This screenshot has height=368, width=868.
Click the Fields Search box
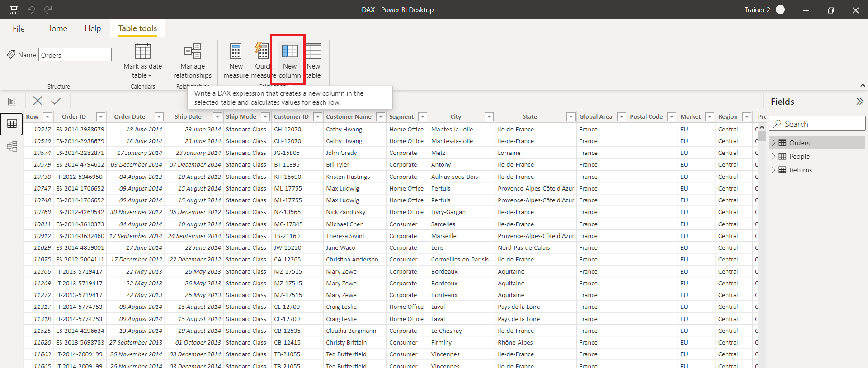click(817, 124)
